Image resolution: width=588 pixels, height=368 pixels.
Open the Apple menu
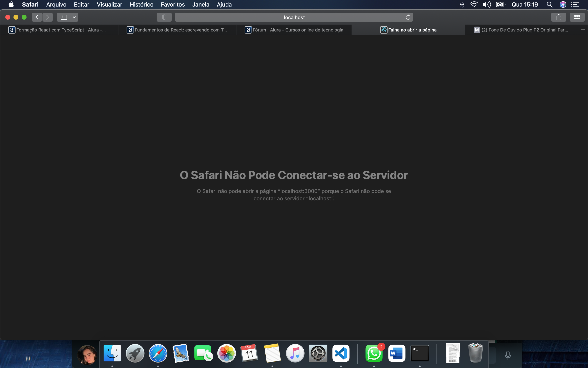(x=11, y=4)
